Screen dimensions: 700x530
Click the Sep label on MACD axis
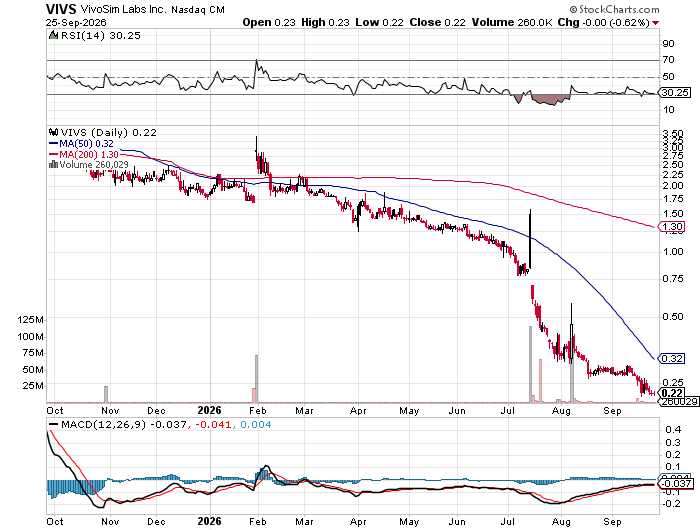click(x=612, y=522)
